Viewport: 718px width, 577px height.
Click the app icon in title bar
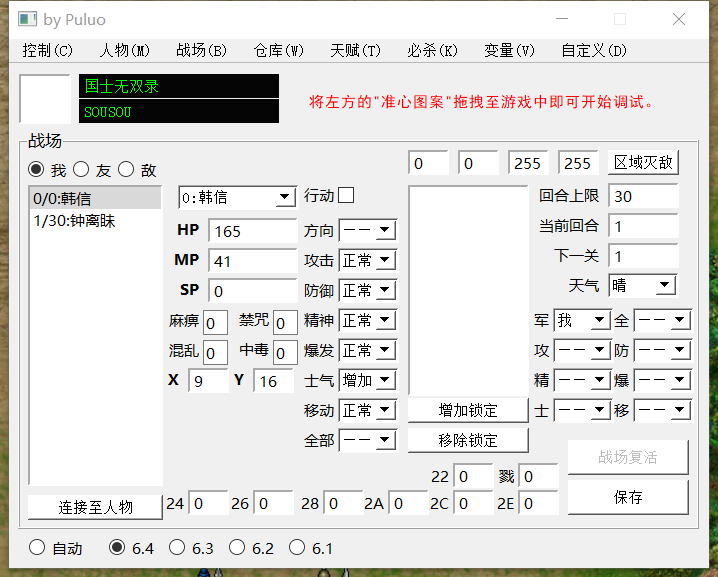28,19
